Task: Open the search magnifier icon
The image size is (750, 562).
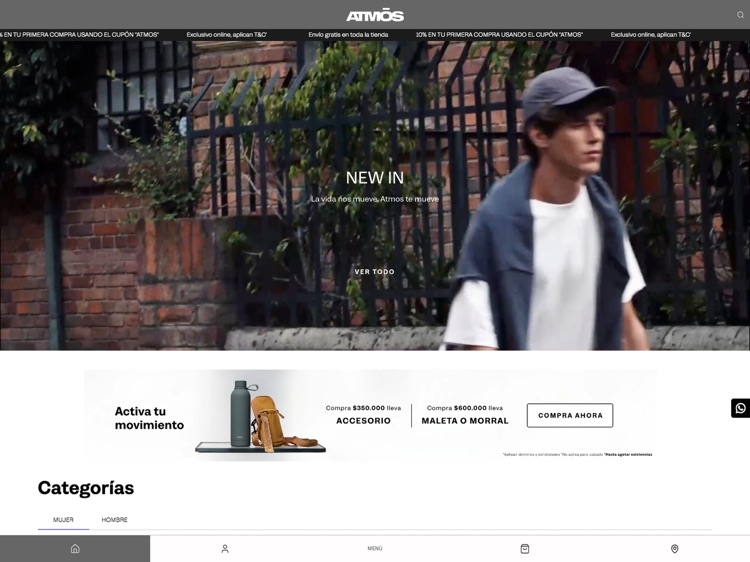Action: tap(740, 15)
